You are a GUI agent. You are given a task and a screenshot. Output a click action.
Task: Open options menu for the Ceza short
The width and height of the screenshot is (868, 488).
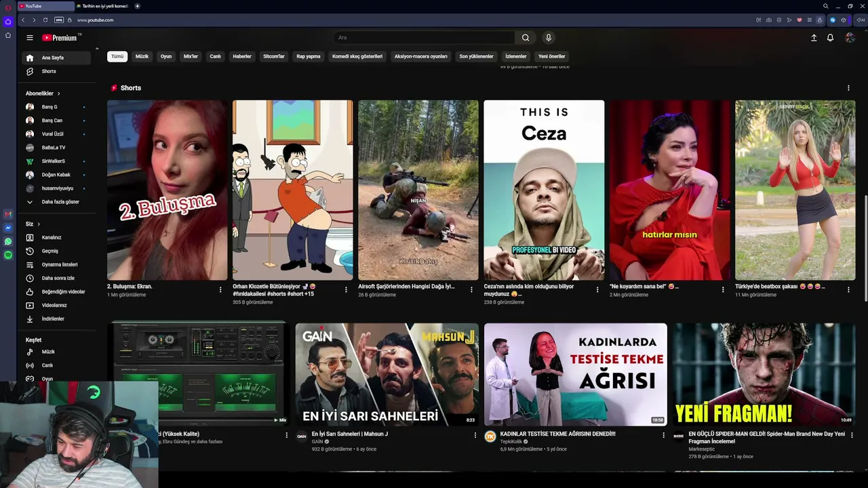[x=597, y=289]
